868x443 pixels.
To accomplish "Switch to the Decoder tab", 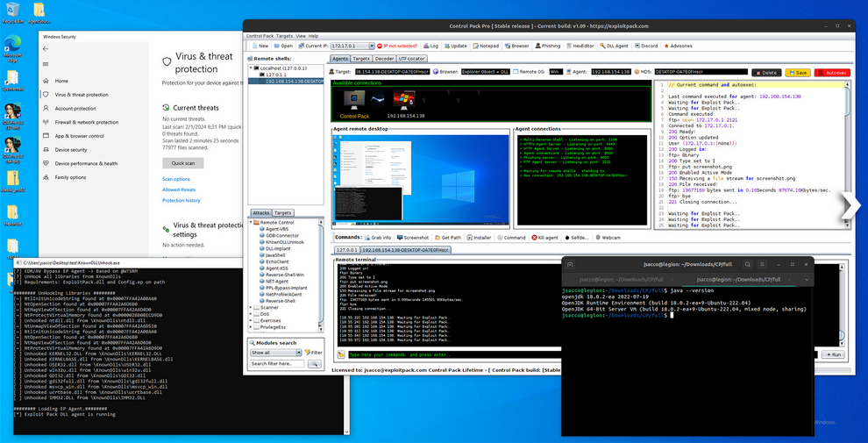I will pyautogui.click(x=383, y=58).
